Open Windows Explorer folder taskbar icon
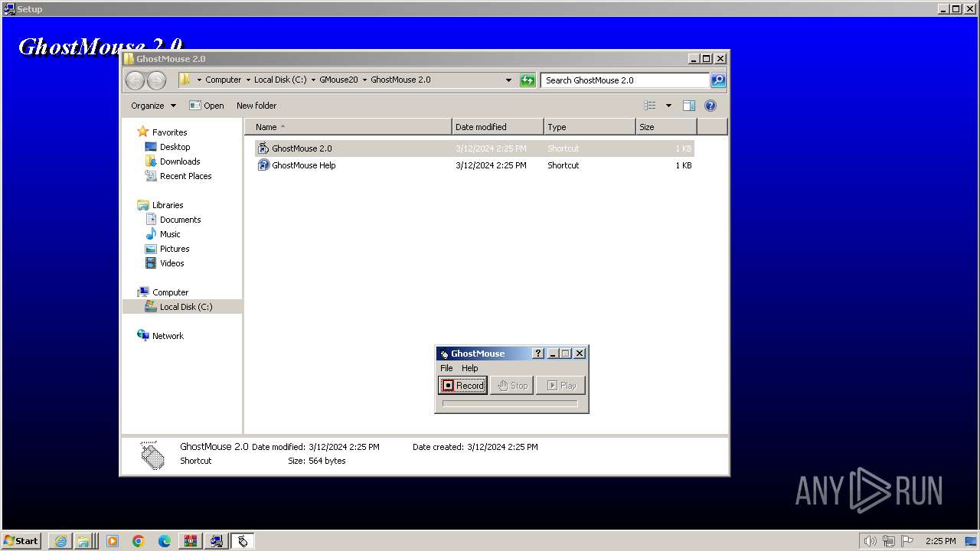This screenshot has width=980, height=551. click(x=83, y=541)
